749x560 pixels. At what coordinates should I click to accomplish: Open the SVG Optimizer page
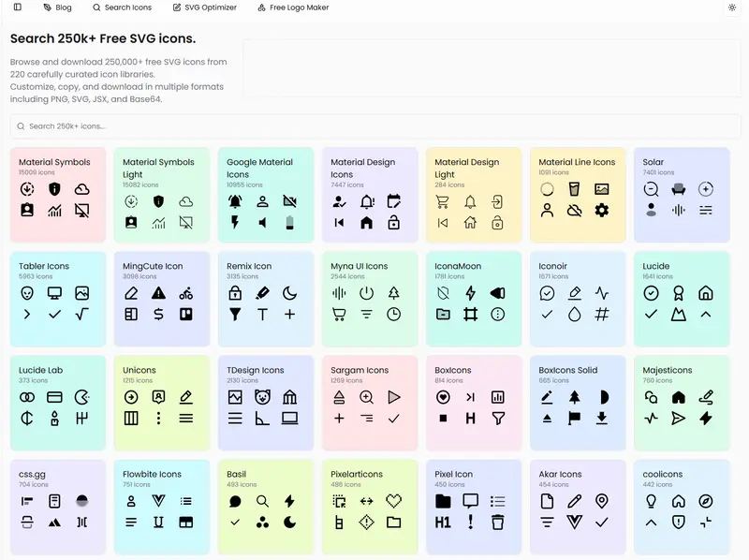(x=204, y=7)
